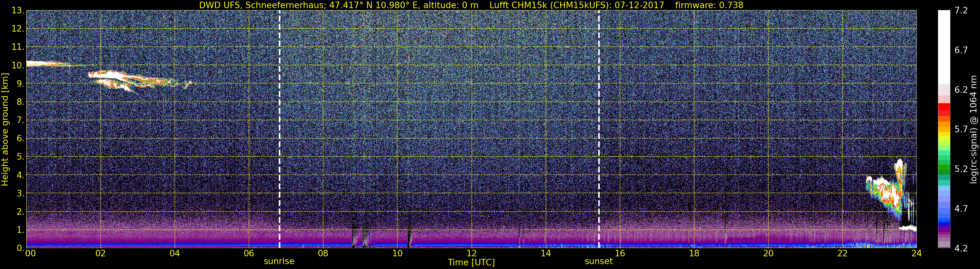Click the plot title text starting 'DWD UFS, Schneefernerhaus'
This screenshot has height=269, width=980.
(x=471, y=5)
